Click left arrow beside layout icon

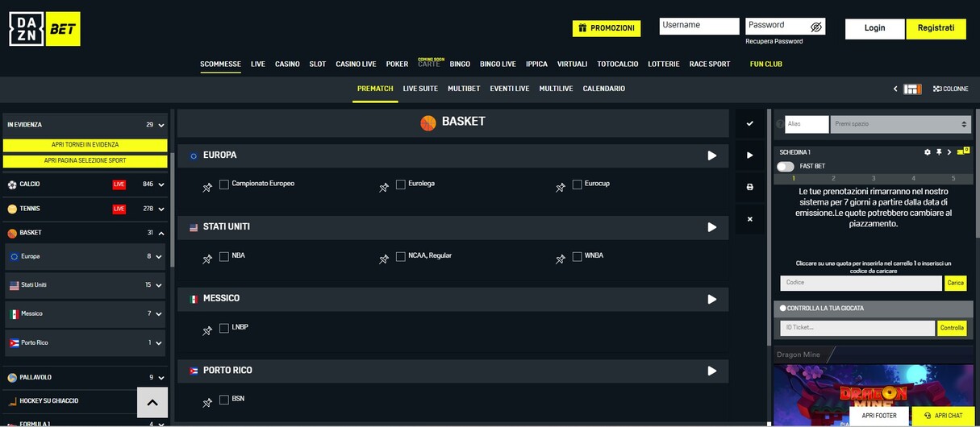pos(895,89)
